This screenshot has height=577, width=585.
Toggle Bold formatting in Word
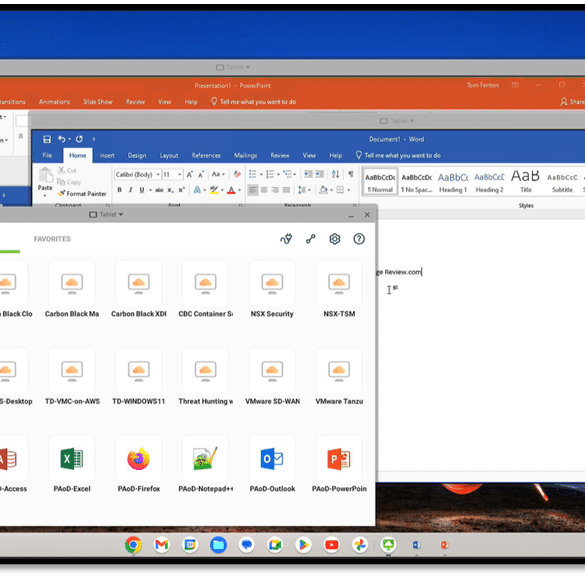click(x=119, y=190)
